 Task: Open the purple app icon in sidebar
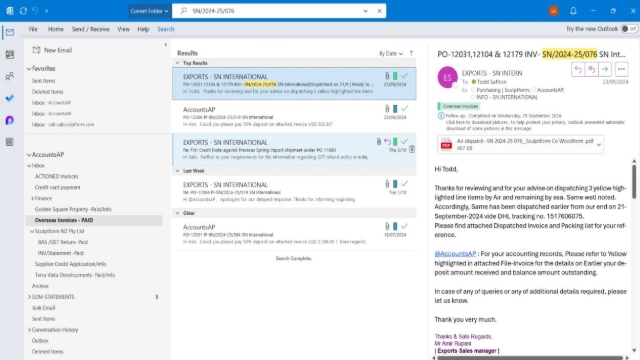pos(10,120)
